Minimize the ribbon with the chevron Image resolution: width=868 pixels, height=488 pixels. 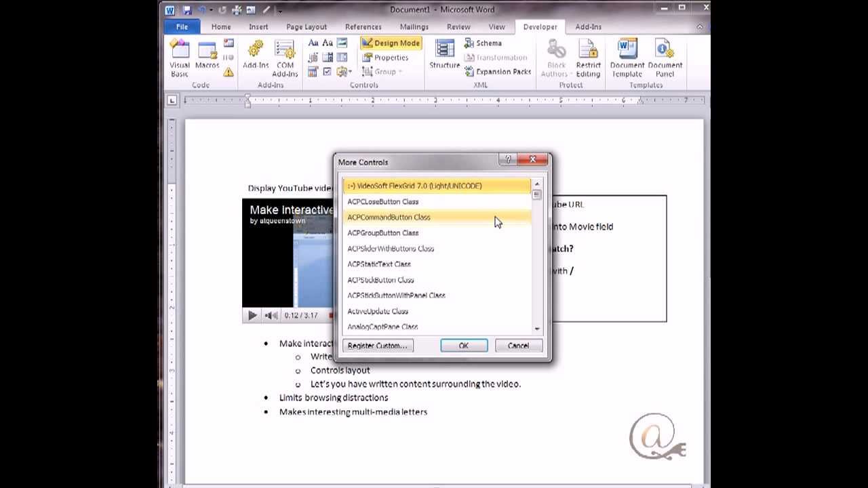click(x=700, y=27)
